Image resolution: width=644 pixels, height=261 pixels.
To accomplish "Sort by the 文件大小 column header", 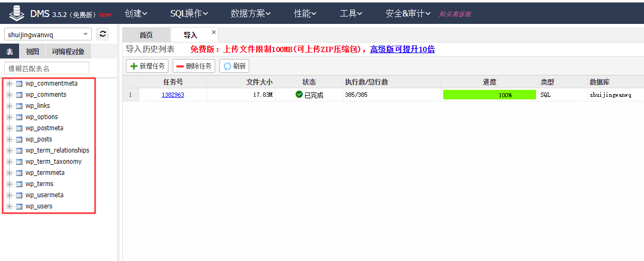I will coord(241,82).
